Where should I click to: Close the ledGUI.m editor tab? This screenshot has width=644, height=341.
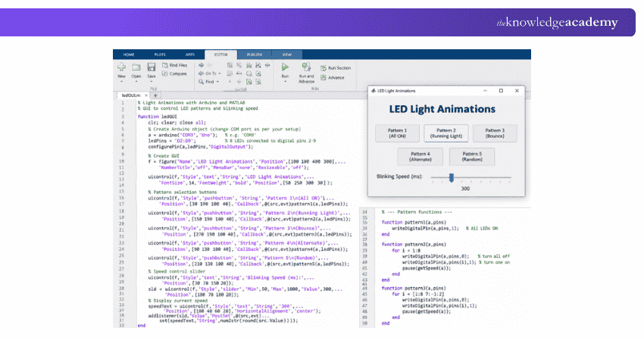146,95
